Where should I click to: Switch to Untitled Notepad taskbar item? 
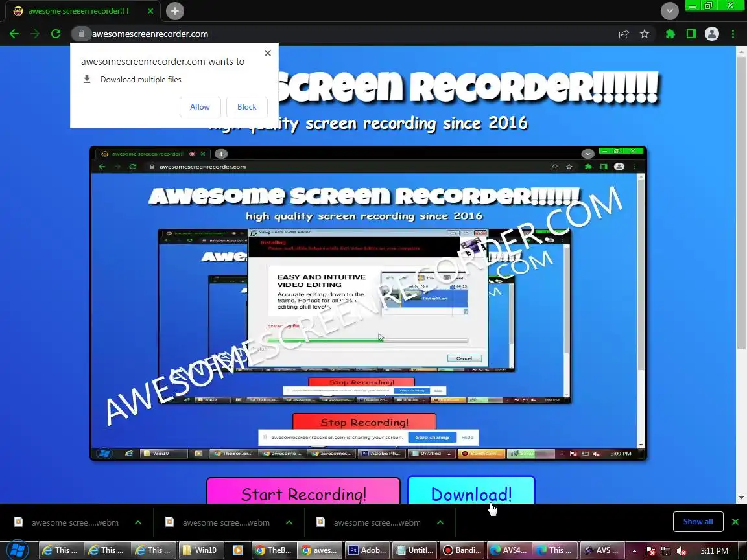pos(414,550)
